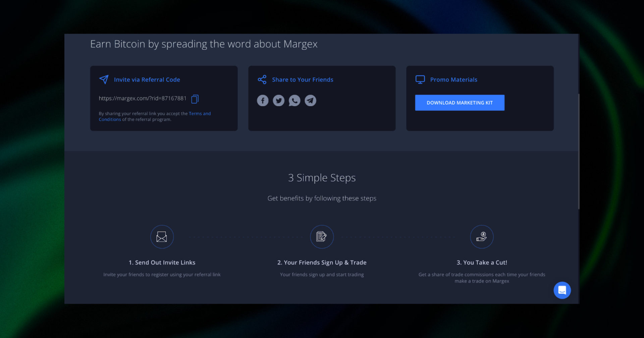Click the paper plane icon beside Invite via Referral Code
Screen dimensions: 644x338
click(104, 79)
